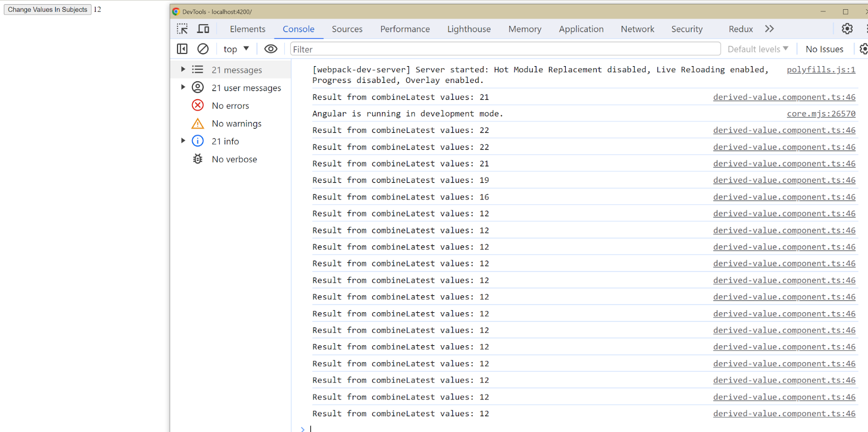Open the core.mjs:26570 source link
The image size is (868, 432).
coord(821,113)
